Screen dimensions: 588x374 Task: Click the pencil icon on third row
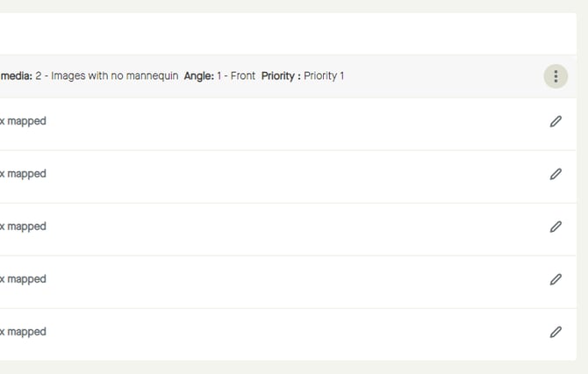[x=556, y=227]
